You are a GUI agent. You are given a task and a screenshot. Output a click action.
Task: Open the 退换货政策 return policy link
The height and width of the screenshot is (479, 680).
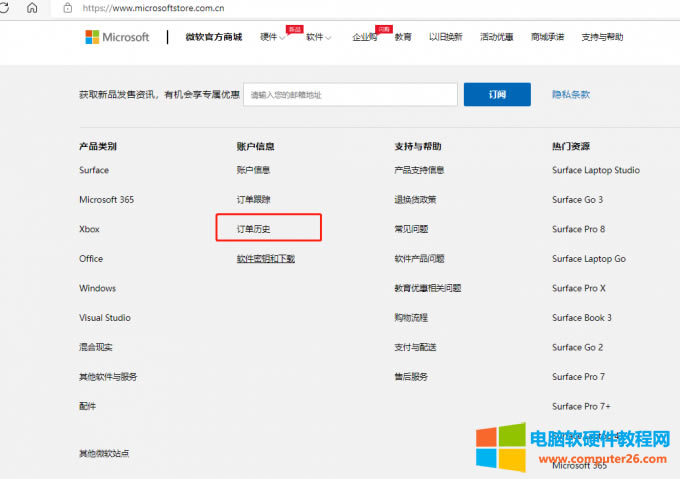(x=415, y=199)
